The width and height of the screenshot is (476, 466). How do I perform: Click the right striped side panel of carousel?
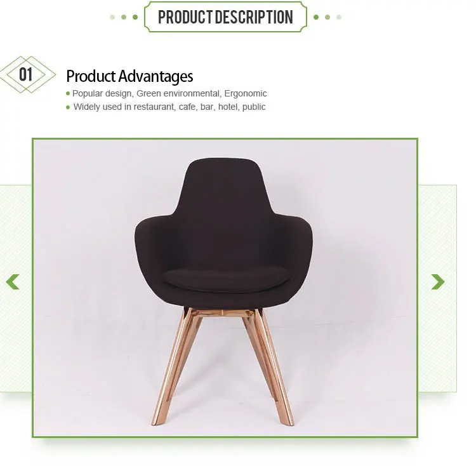[437, 288]
